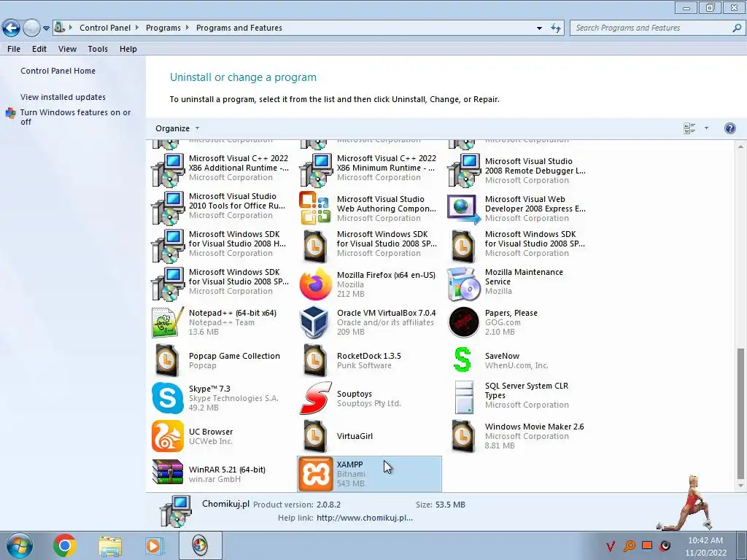Select the UC Browser squirrel icon
The width and height of the screenshot is (747, 560).
(x=167, y=436)
